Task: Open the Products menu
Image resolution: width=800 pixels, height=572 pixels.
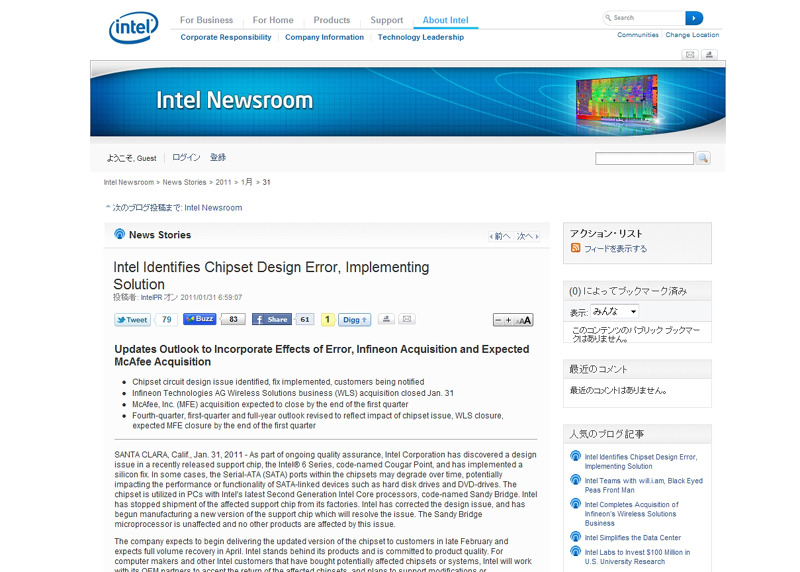Action: click(332, 20)
